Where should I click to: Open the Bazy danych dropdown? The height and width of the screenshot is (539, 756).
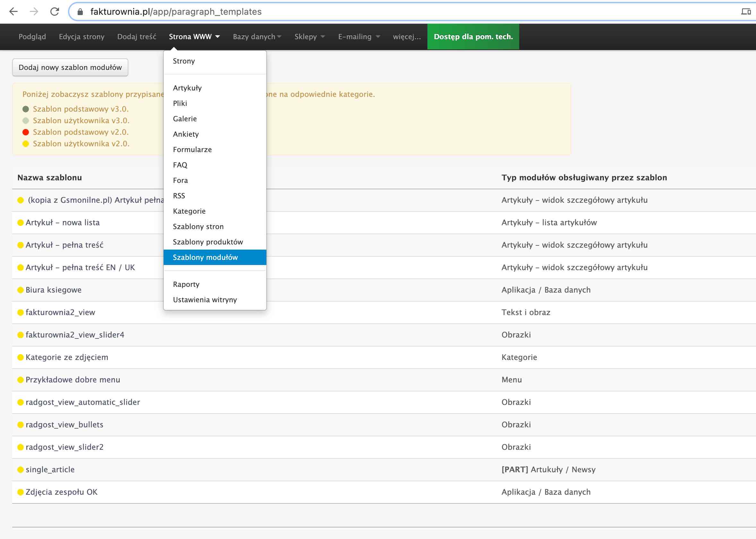[x=256, y=37]
